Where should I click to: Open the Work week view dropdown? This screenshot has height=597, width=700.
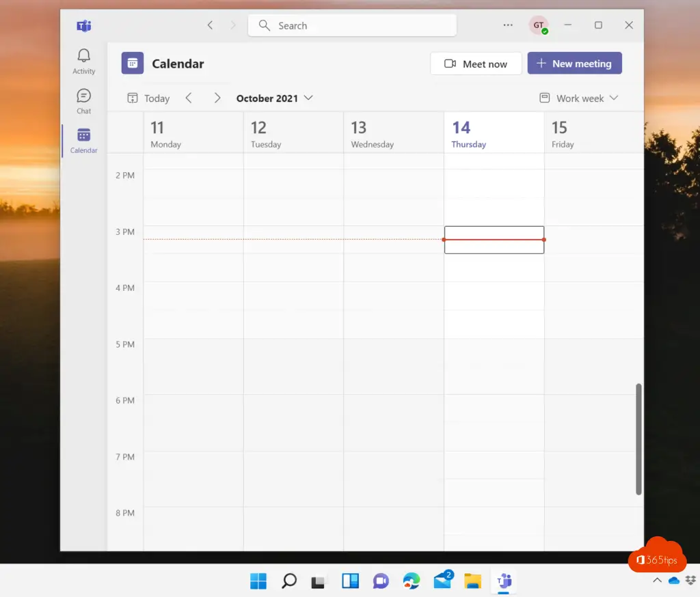point(579,98)
